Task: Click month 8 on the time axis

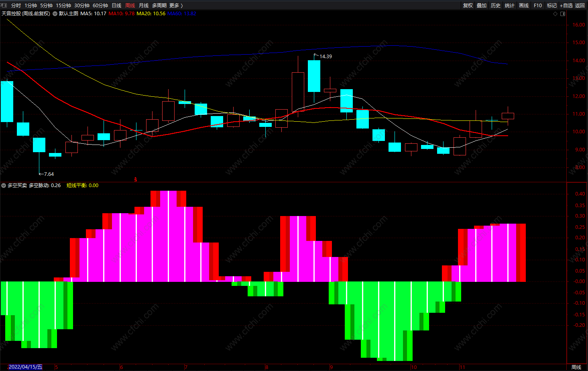Action: point(267,367)
